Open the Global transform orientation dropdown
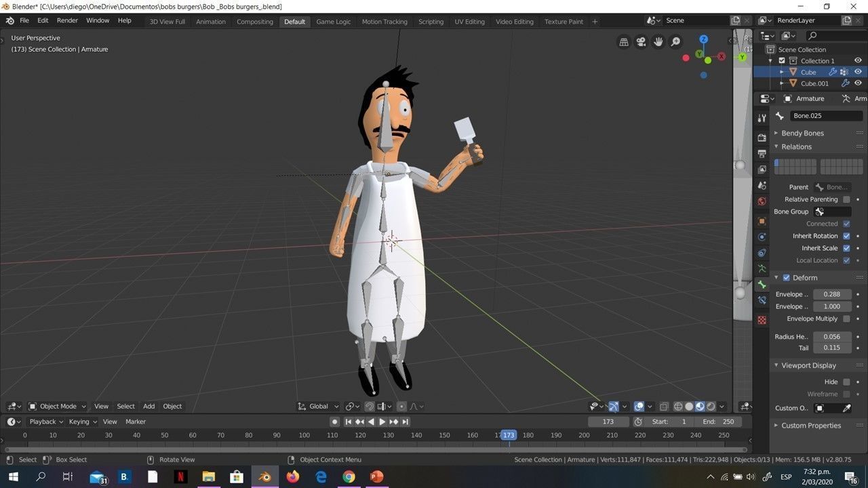Viewport: 868px width, 488px height. tap(319, 407)
